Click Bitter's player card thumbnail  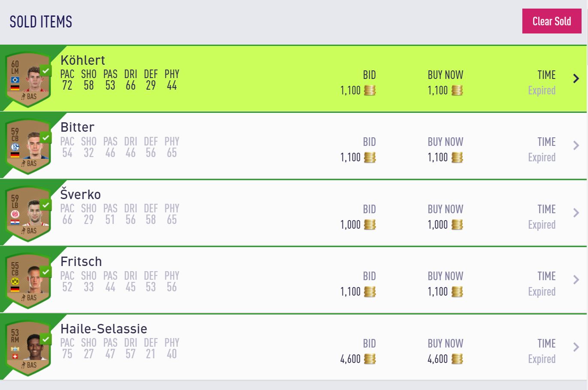click(x=28, y=147)
